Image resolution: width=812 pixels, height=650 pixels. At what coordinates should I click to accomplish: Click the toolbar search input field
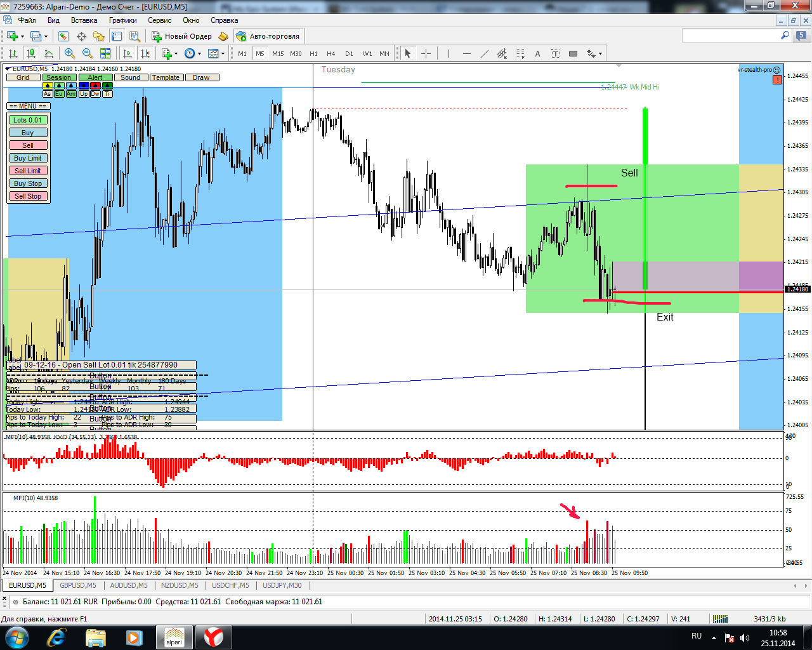point(731,36)
